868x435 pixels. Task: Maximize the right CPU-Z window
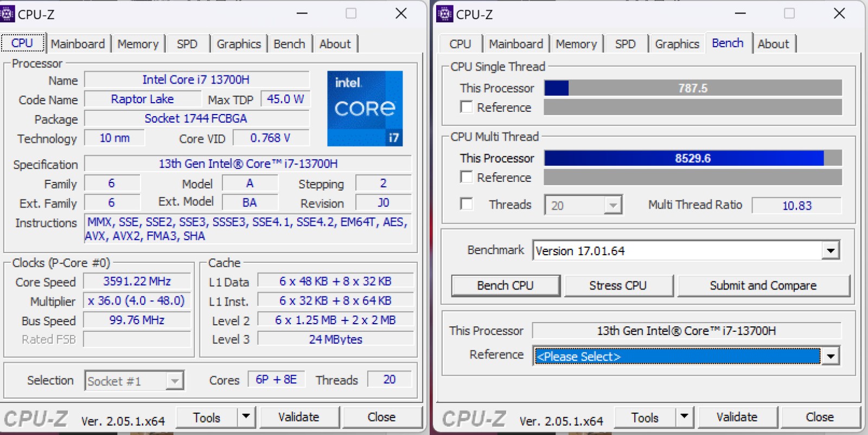[x=789, y=14]
